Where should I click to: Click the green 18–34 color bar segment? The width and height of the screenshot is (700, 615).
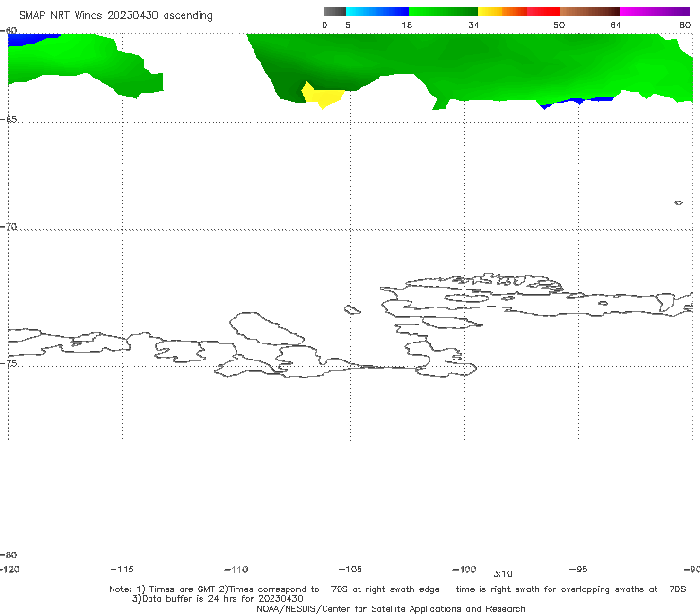443,11
